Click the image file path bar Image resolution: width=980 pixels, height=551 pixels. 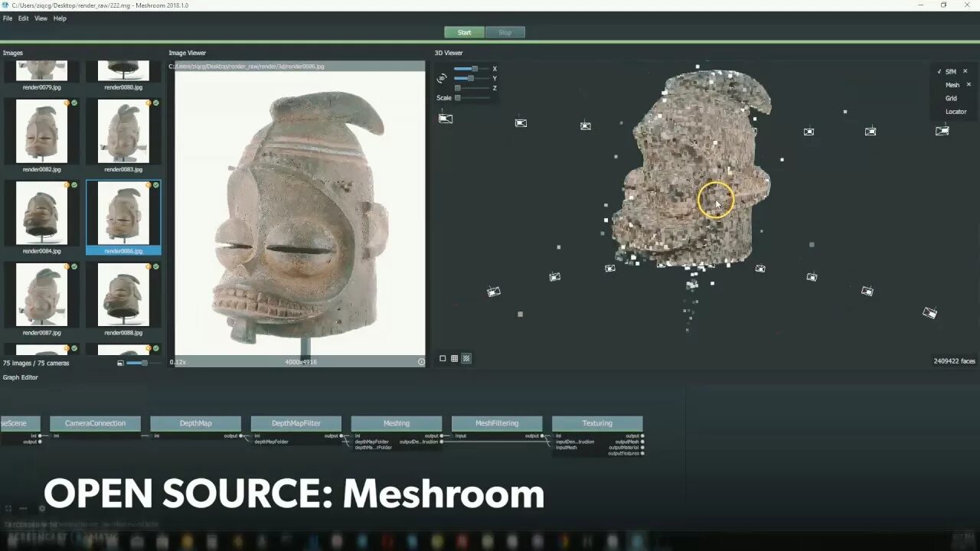(297, 67)
